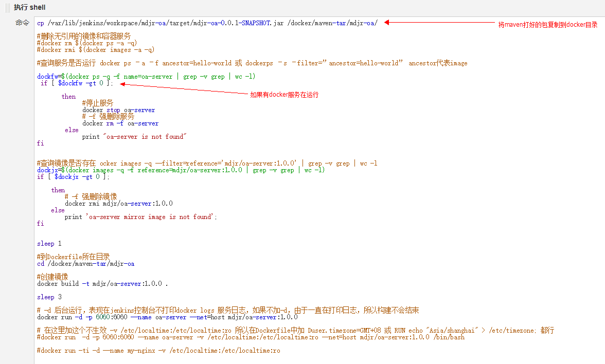Click the docker run -d -p 6060:6060 line

click(x=165, y=317)
